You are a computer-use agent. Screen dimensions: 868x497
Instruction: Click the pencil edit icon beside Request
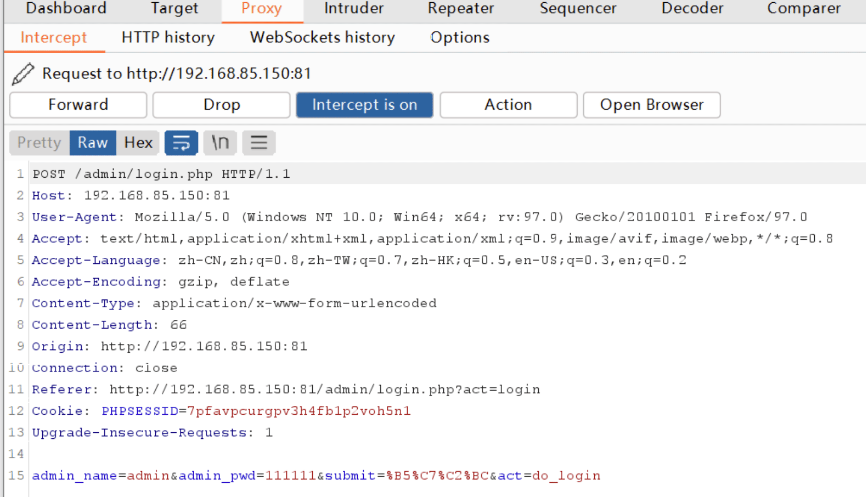(23, 74)
